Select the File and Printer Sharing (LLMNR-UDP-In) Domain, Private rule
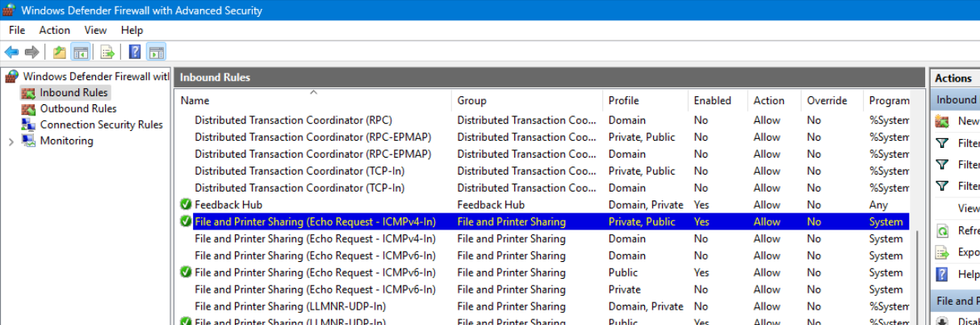Screen dimensions: 980x325 [x=290, y=306]
